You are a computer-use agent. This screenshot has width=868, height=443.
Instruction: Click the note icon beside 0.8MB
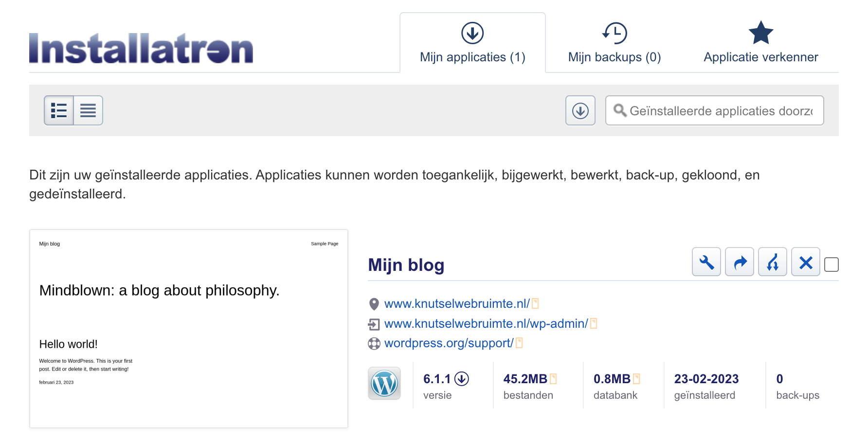point(636,379)
